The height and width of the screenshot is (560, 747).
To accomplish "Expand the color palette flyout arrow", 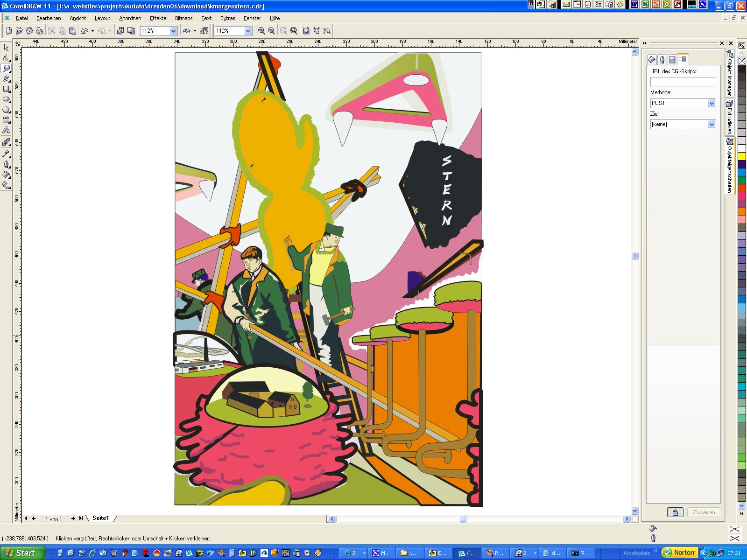I will pos(742,513).
